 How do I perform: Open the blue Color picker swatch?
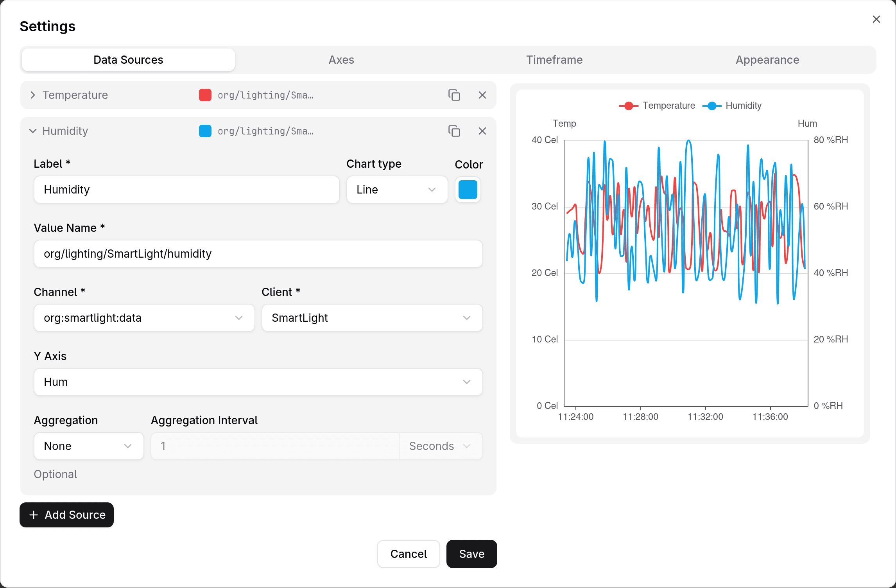[468, 190]
